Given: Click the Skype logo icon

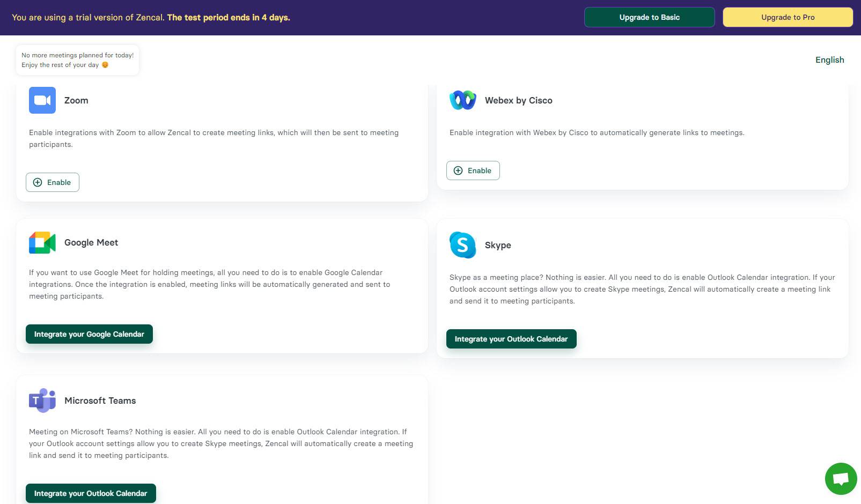Looking at the screenshot, I should click(x=462, y=246).
